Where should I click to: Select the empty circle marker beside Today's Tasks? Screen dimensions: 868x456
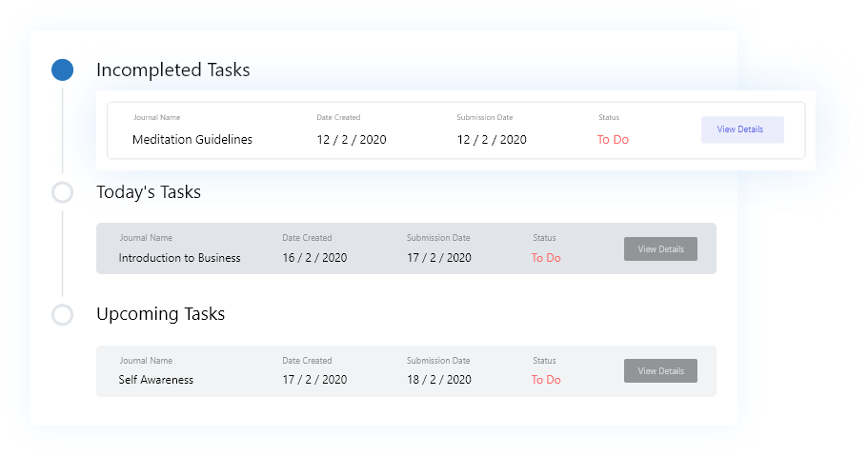[62, 192]
